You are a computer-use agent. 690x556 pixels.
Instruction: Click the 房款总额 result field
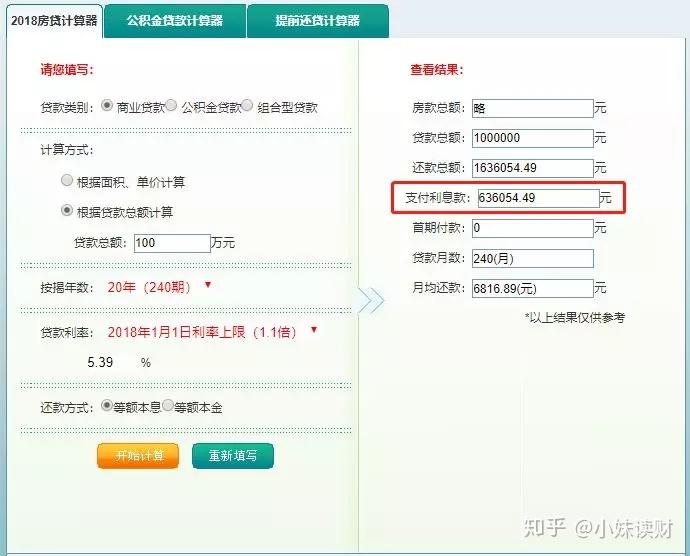(x=530, y=108)
